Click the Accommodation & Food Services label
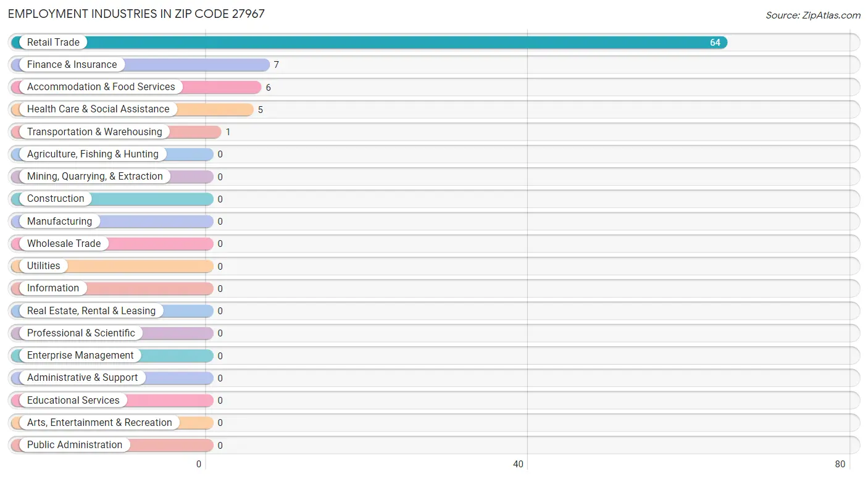This screenshot has height=479, width=868. tap(101, 86)
